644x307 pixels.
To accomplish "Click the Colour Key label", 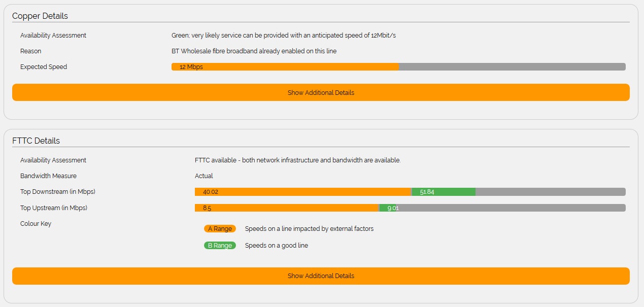I will point(36,224).
